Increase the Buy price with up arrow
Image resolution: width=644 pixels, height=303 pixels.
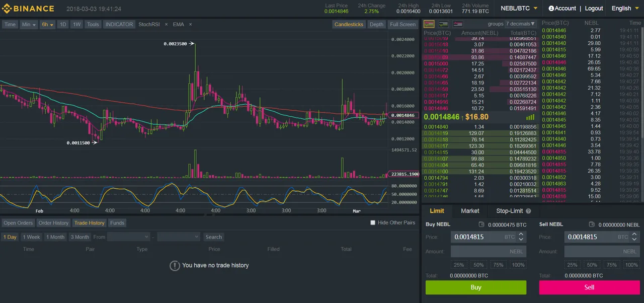pyautogui.click(x=521, y=235)
